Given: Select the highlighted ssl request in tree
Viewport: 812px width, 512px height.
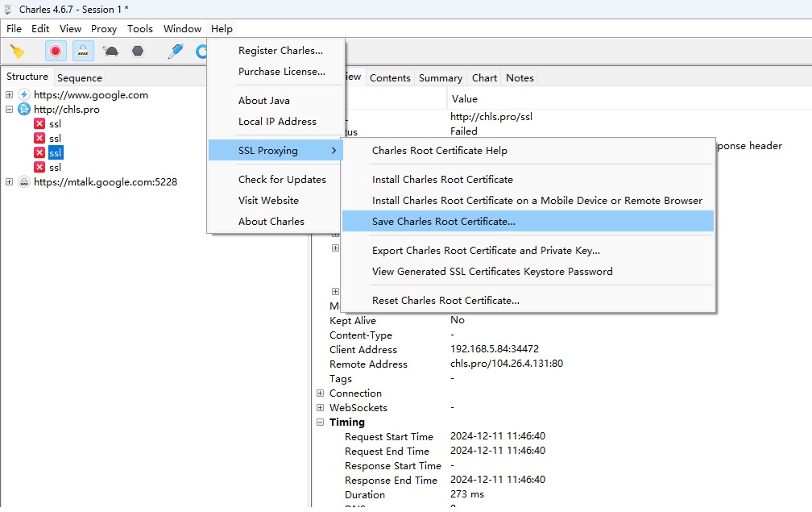Looking at the screenshot, I should coord(55,153).
